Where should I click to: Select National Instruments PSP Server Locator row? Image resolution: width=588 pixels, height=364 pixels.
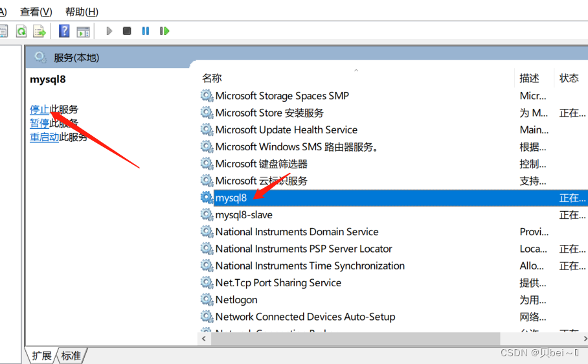click(x=303, y=249)
